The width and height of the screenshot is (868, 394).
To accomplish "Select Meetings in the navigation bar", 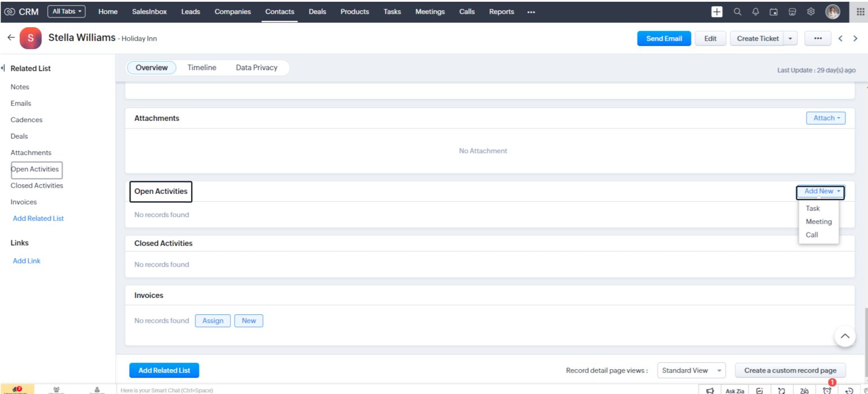I will (429, 11).
